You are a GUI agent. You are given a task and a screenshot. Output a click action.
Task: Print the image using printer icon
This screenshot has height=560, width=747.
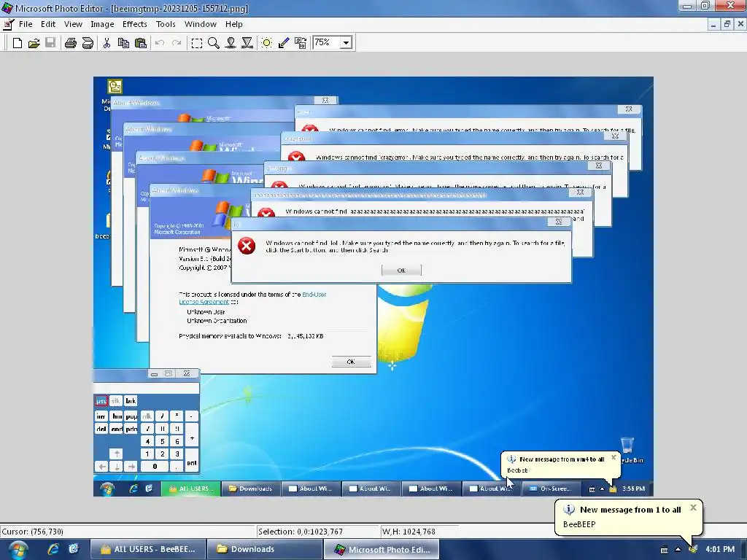coord(71,43)
